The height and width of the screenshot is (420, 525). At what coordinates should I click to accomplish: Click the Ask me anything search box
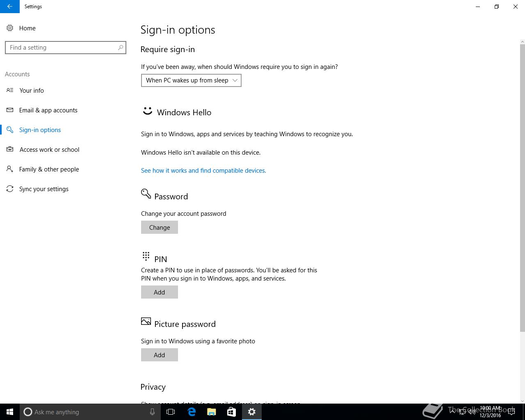pos(89,412)
